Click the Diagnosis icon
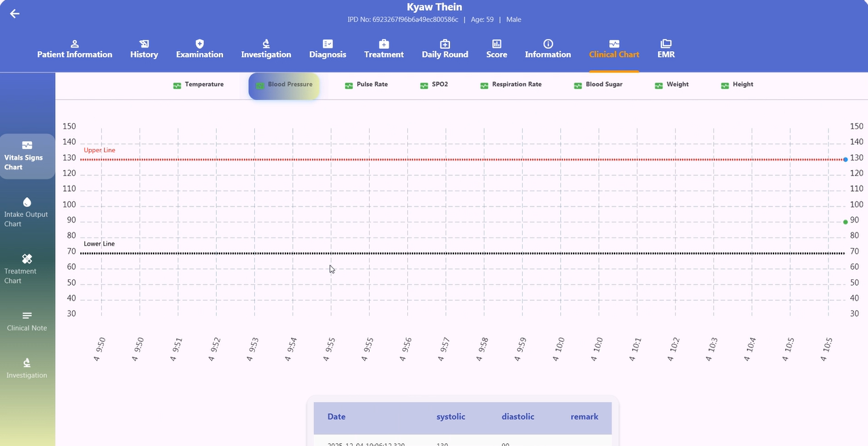868x446 pixels. click(328, 44)
